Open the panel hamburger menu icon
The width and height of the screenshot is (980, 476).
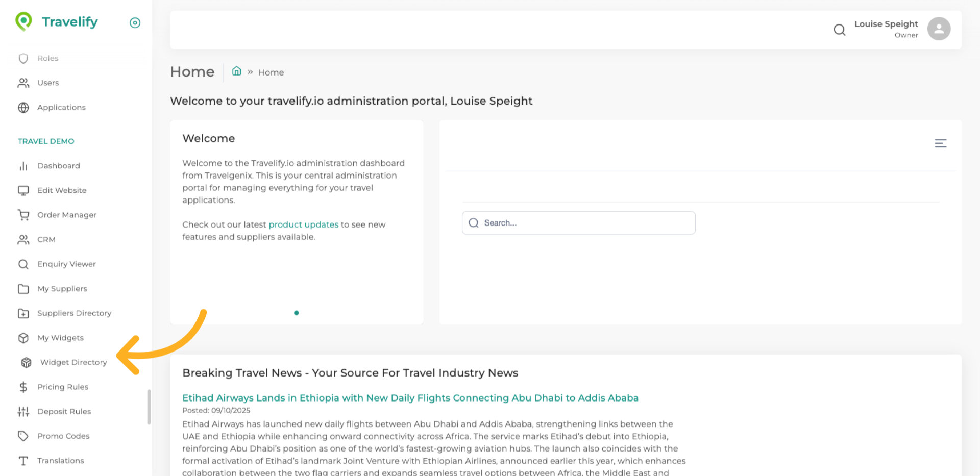click(940, 143)
